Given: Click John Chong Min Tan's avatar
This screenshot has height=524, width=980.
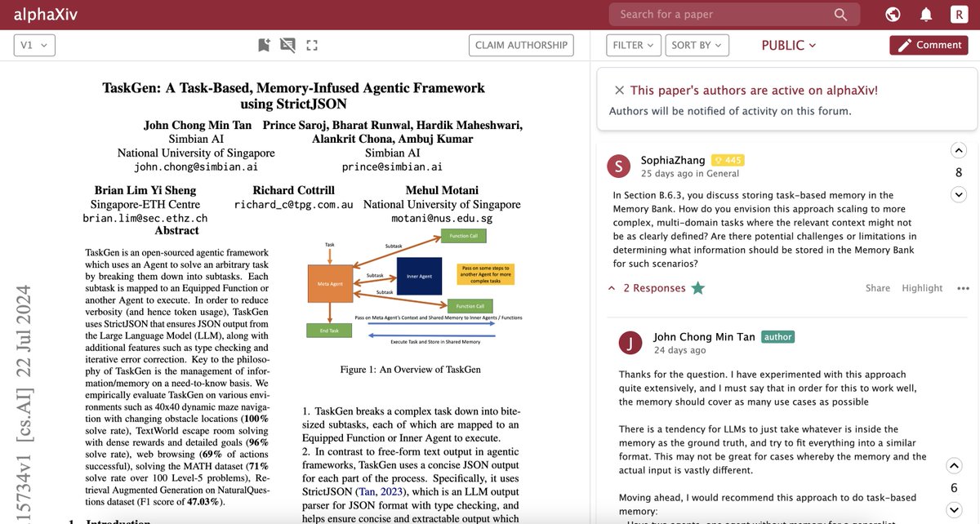Looking at the screenshot, I should point(630,343).
